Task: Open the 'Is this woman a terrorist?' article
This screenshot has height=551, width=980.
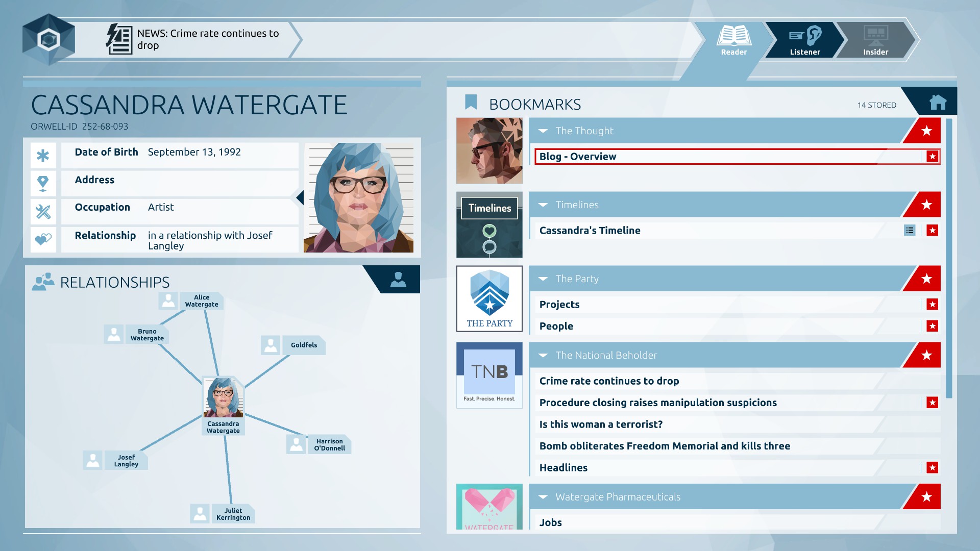Action: coord(601,424)
